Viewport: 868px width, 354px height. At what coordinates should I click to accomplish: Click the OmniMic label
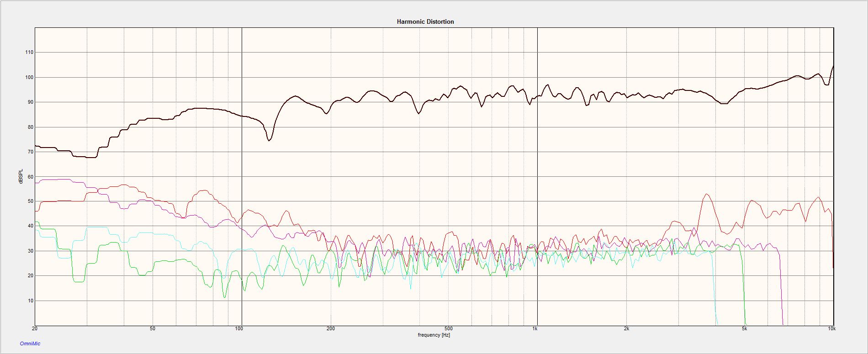30,343
